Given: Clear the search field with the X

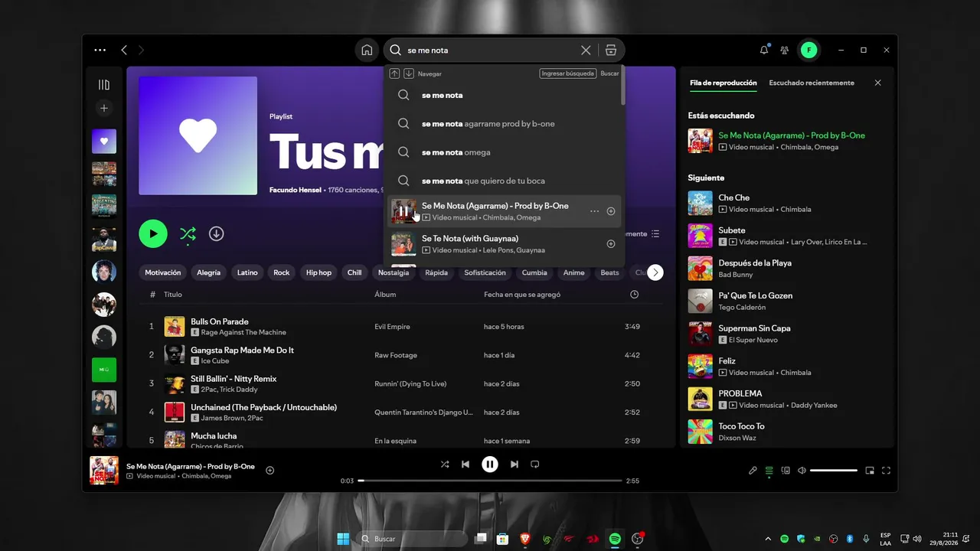Looking at the screenshot, I should 586,51.
